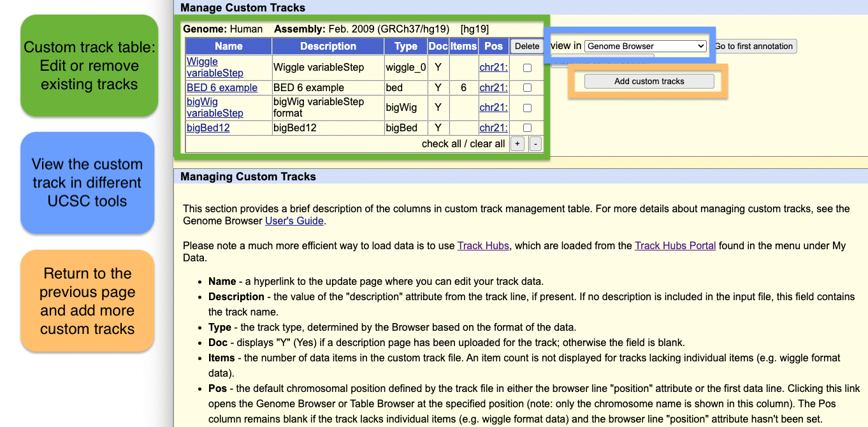
Task: Check the Wiggle variableStep delete checkbox
Action: coord(527,68)
